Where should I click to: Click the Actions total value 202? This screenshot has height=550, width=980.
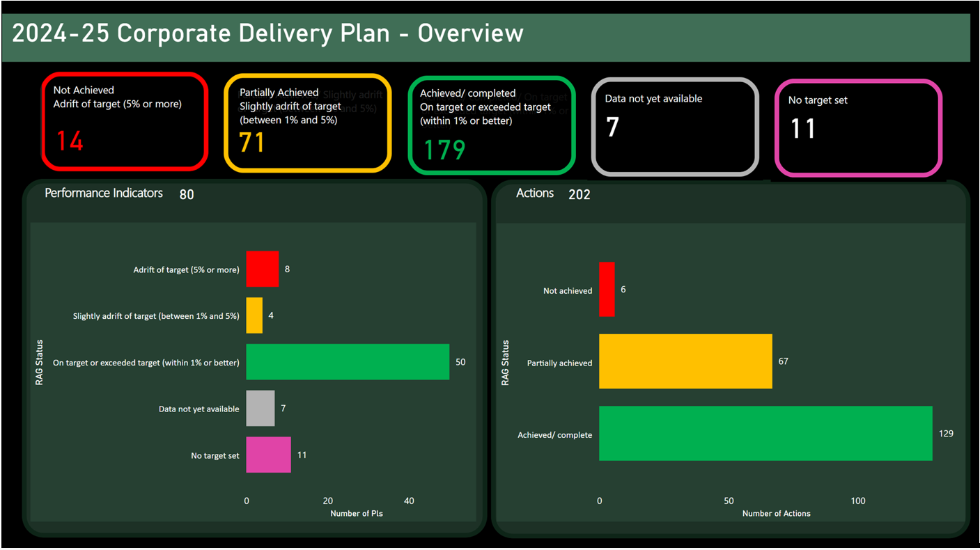tap(579, 195)
